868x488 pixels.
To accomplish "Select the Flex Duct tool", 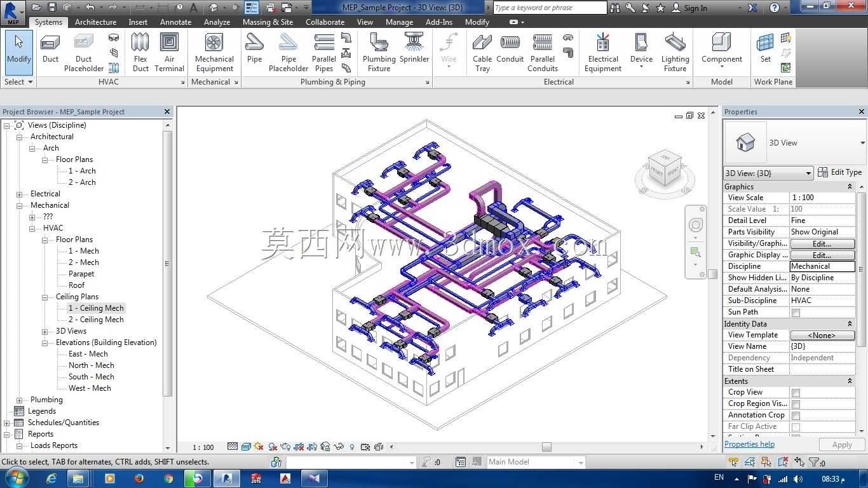I will [x=140, y=52].
